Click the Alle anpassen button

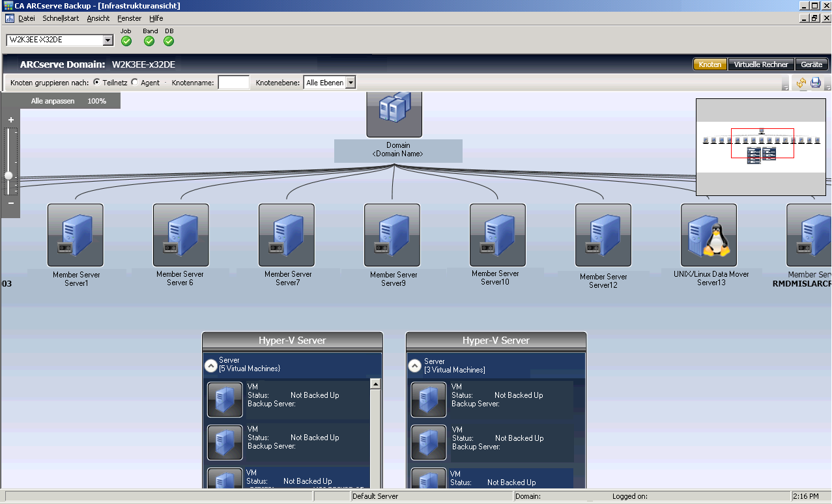53,102
